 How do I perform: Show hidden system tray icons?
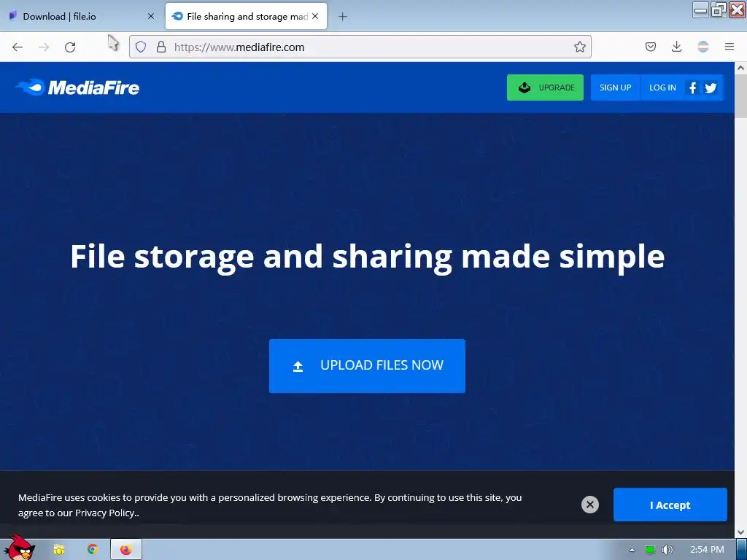point(632,550)
